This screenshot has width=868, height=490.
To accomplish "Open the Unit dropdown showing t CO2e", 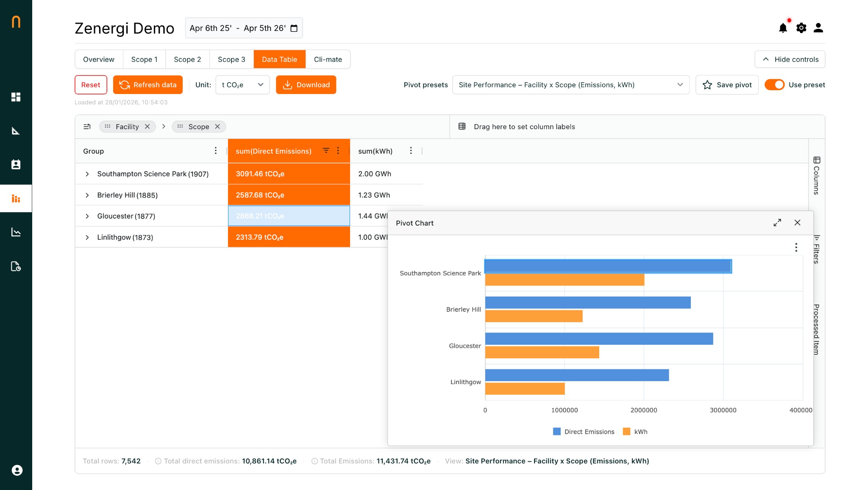I will [x=242, y=85].
